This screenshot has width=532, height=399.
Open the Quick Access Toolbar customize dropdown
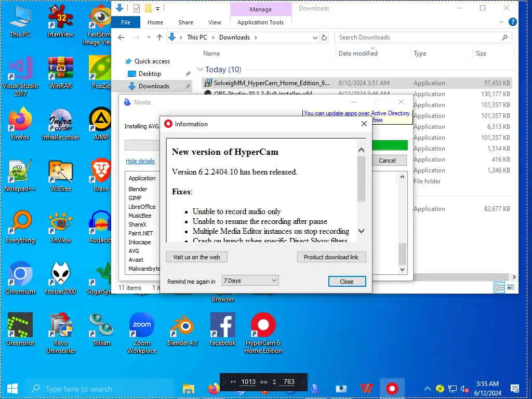click(158, 8)
